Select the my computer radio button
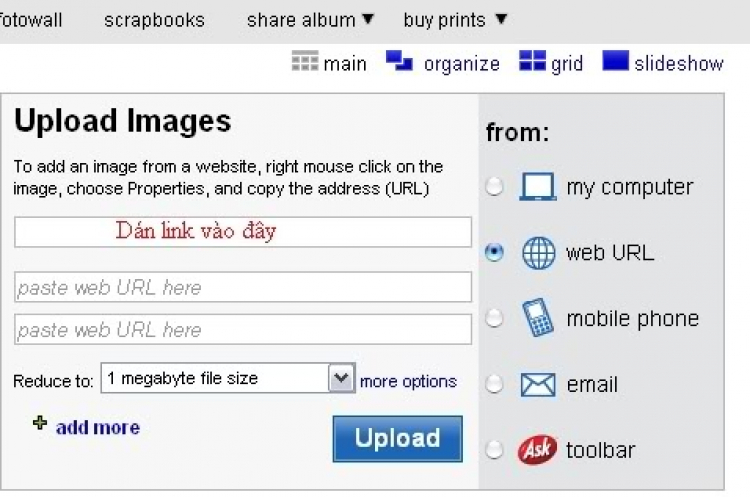This screenshot has width=750, height=497. (x=494, y=186)
